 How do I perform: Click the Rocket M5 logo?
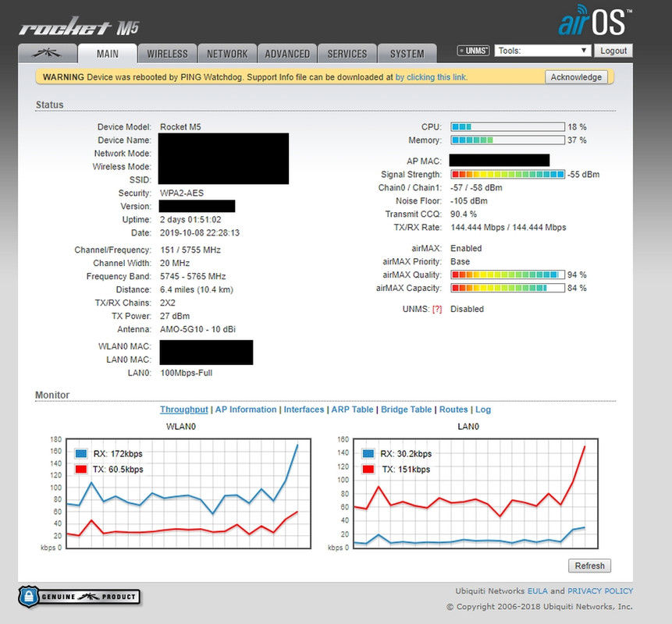click(80, 27)
